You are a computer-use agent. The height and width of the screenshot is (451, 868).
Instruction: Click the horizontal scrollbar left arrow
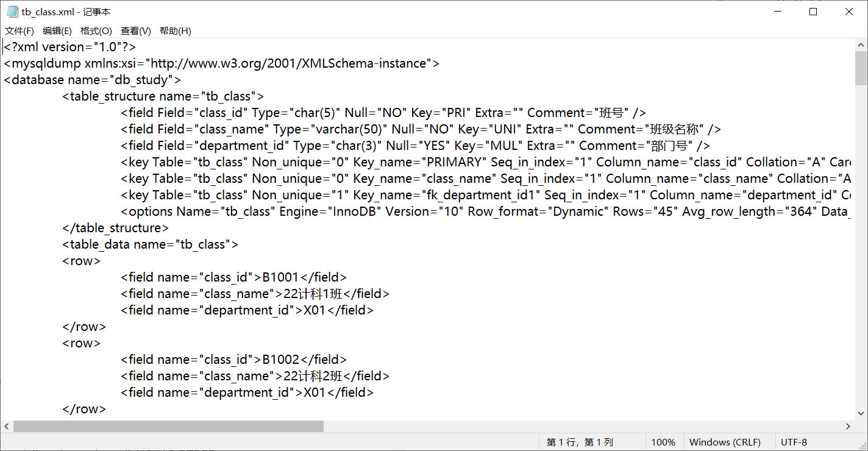click(x=7, y=426)
